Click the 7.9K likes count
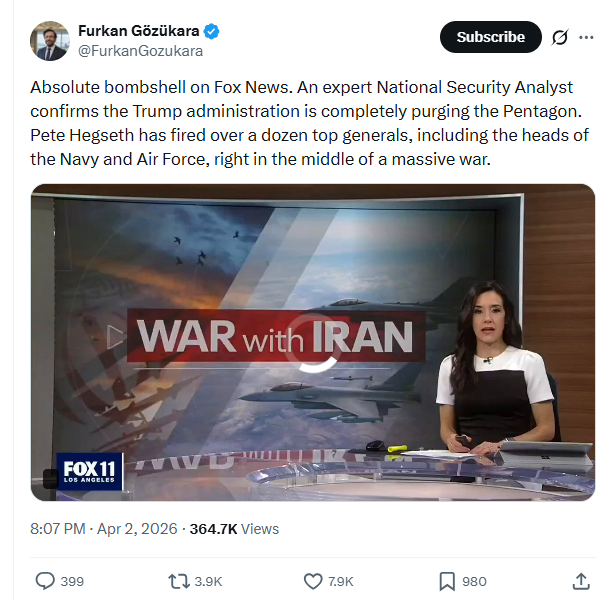This screenshot has width=607, height=600. pyautogui.click(x=341, y=581)
